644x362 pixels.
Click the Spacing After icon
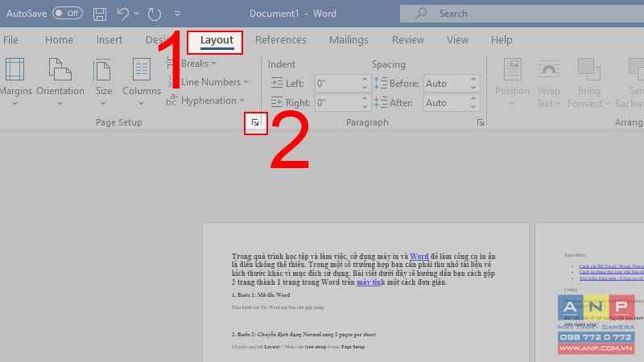[x=381, y=102]
